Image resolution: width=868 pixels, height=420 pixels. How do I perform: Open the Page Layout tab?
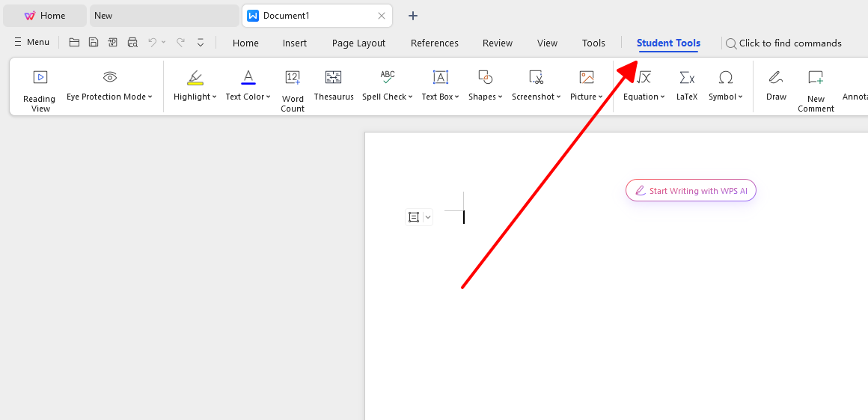pyautogui.click(x=358, y=43)
